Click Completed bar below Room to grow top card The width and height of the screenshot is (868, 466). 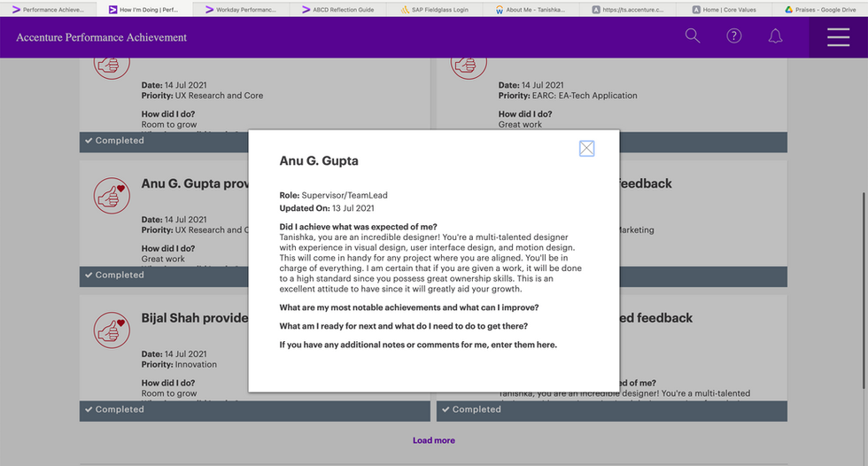(x=164, y=141)
